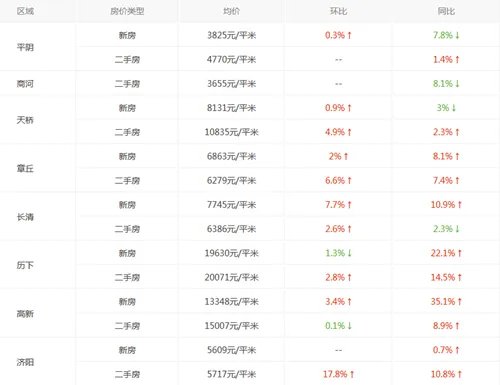Click the 10.8% year-on-year value

point(446,374)
